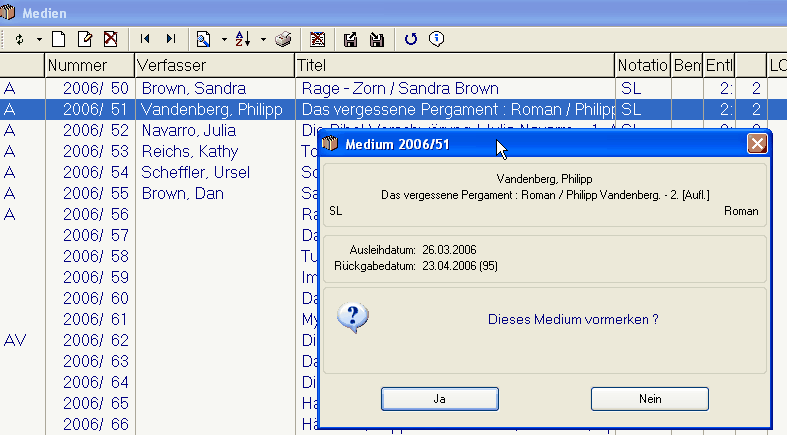787x435 pixels.
Task: Close the Medium 2006/51 dialog
Action: [x=757, y=143]
